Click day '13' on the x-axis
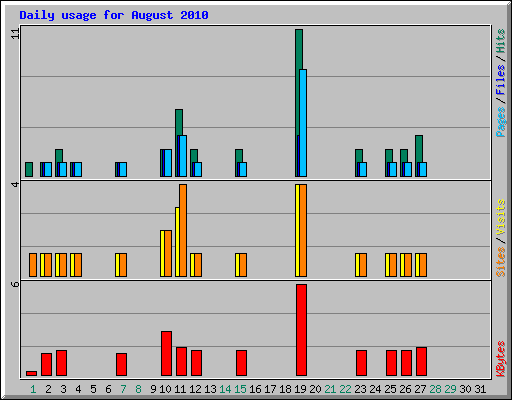 (x=210, y=389)
